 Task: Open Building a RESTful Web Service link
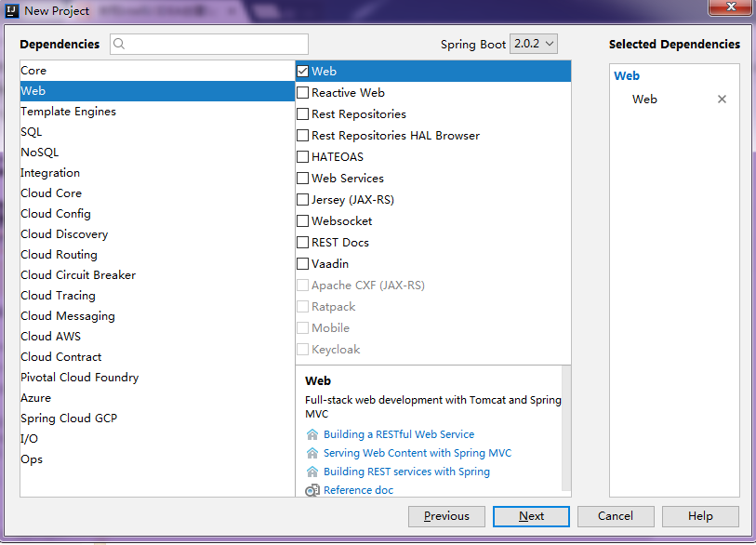tap(399, 434)
